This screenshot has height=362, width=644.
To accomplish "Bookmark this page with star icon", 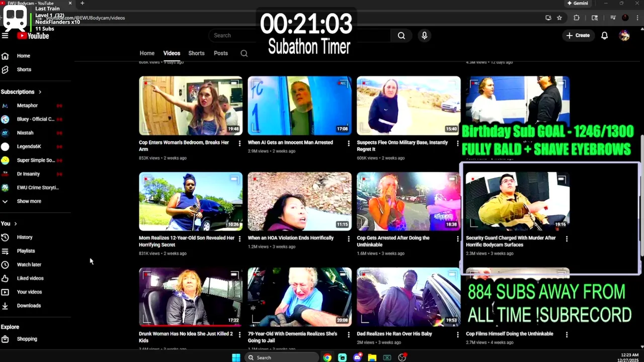I will pyautogui.click(x=559, y=18).
